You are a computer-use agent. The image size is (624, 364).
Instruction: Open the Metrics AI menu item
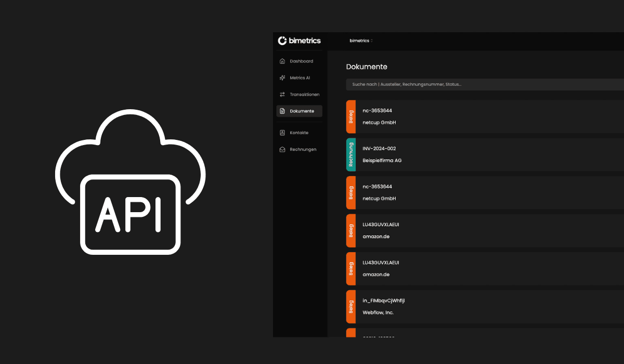300,78
